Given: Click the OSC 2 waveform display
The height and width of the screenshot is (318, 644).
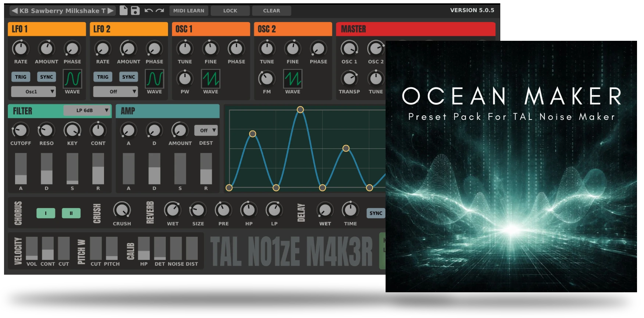Looking at the screenshot, I should pos(293,79).
